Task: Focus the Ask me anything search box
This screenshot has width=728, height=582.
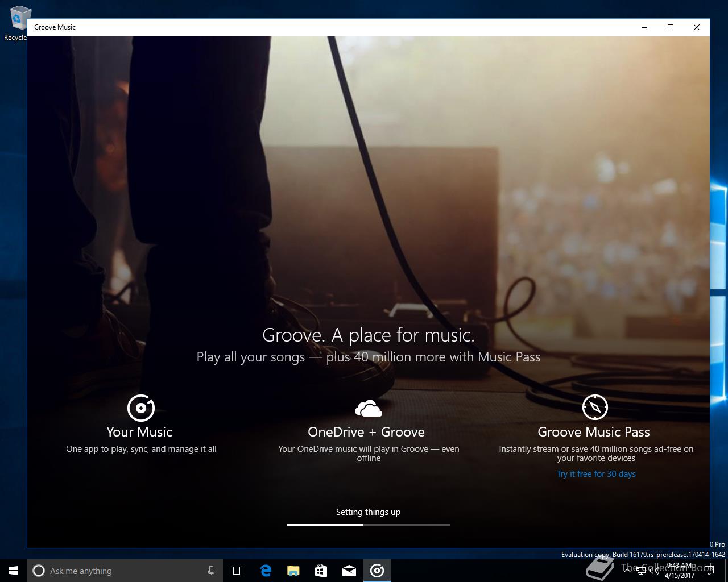Action: click(x=125, y=571)
